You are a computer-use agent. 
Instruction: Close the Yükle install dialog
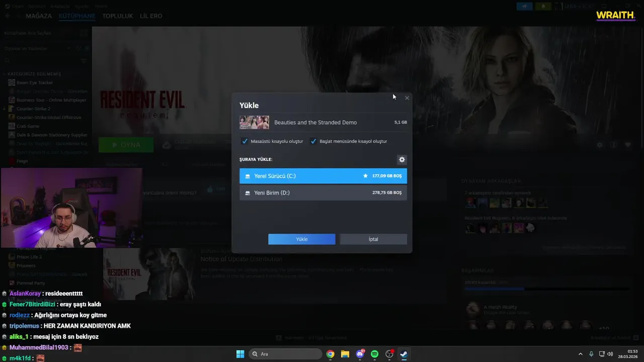(x=407, y=98)
